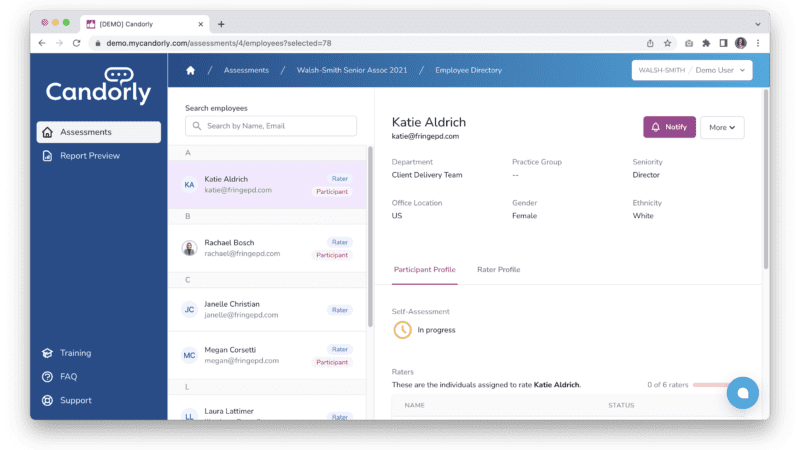Bookmark the page with the star icon
Viewport: 800px width, 450px height.
[x=667, y=43]
